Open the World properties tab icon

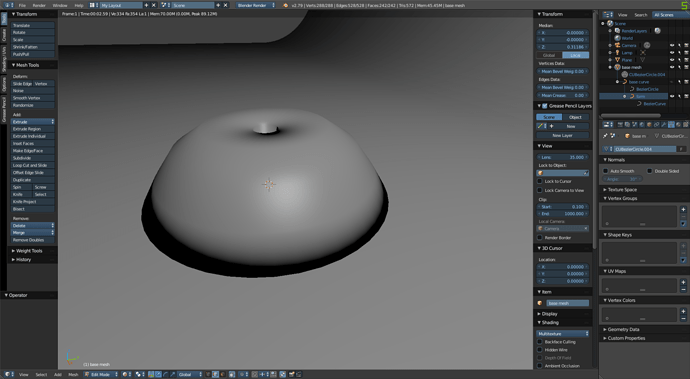[642, 125]
